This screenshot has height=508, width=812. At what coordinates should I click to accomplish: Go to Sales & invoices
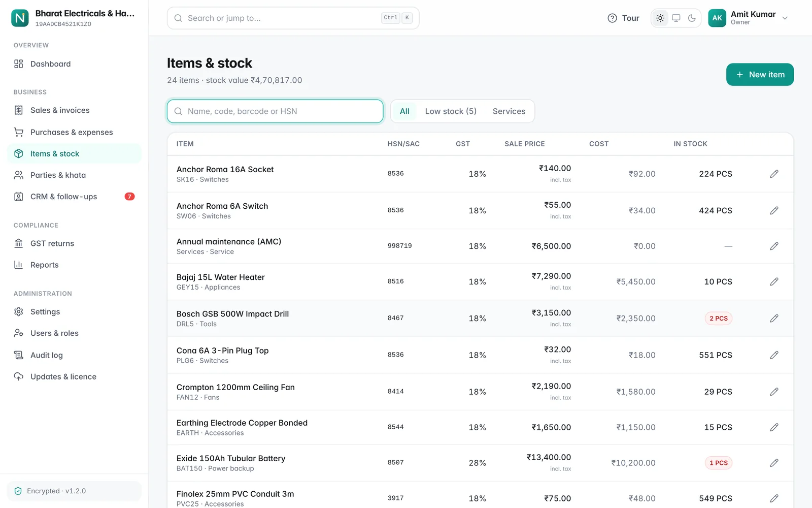tap(74, 110)
